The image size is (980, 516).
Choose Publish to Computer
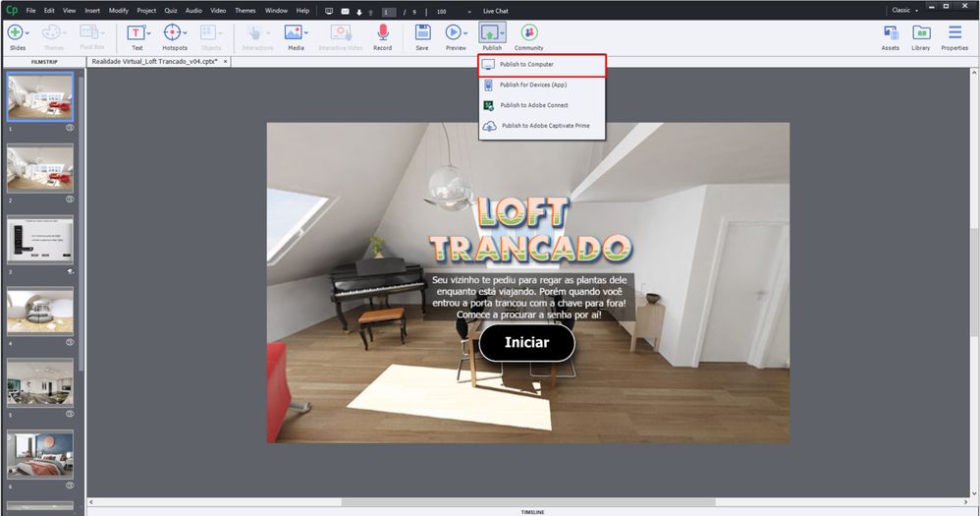542,65
